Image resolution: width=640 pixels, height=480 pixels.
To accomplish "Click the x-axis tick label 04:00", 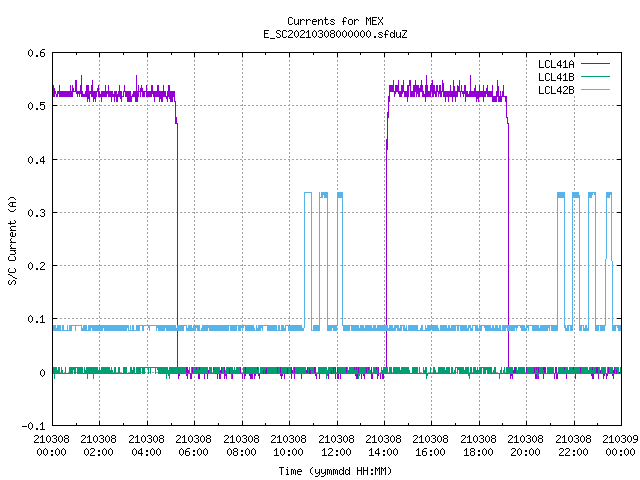I will coord(147,452).
